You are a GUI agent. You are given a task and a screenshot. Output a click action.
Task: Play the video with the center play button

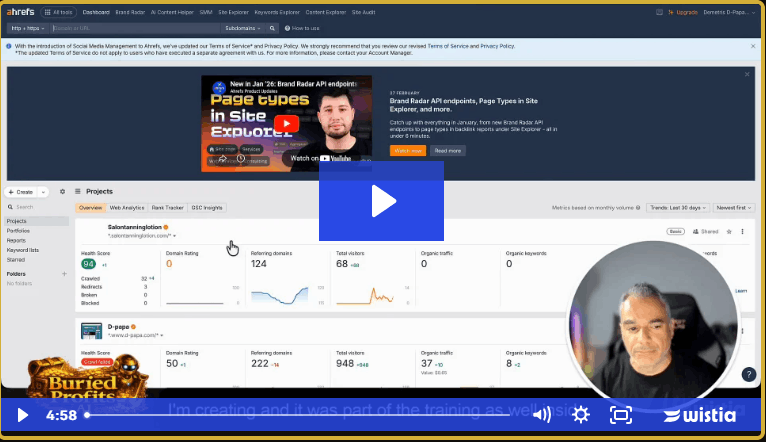click(383, 200)
